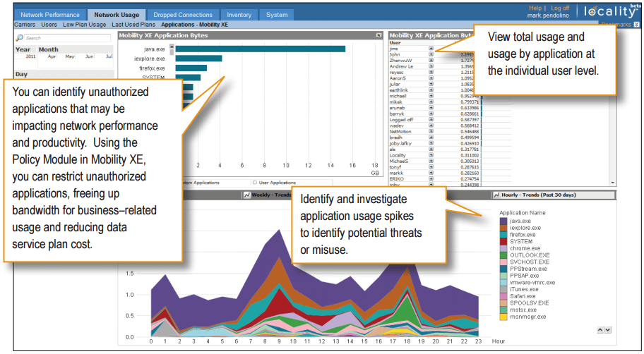Click the 'vmware-vmrc.exe' legend label

tap(532, 283)
